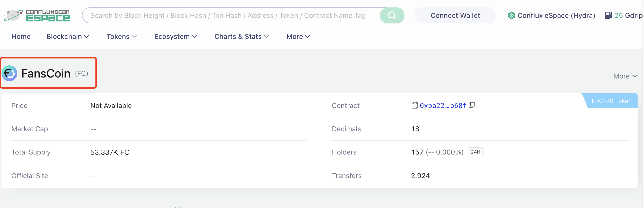The height and width of the screenshot is (208, 644).
Task: Expand the Tokens dropdown menu
Action: point(121,37)
